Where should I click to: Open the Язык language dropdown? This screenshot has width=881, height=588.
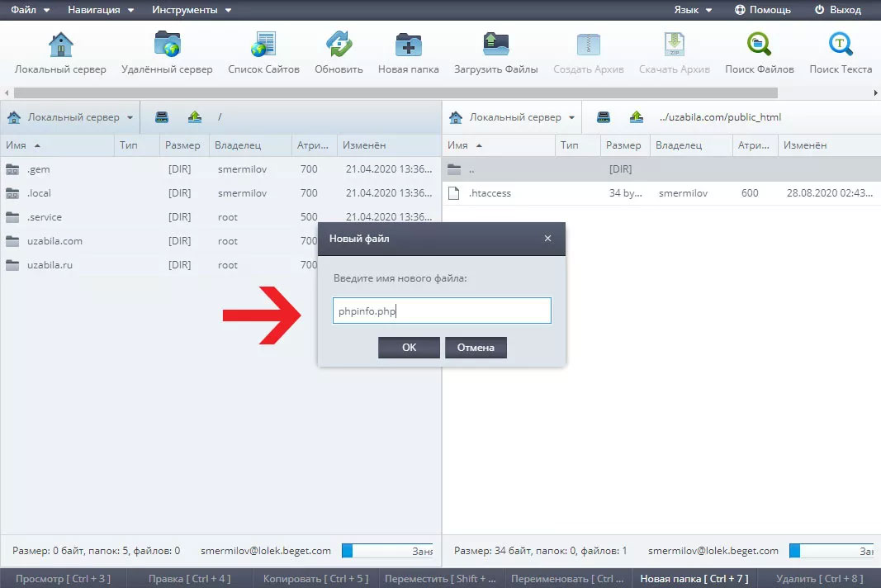pyautogui.click(x=692, y=10)
